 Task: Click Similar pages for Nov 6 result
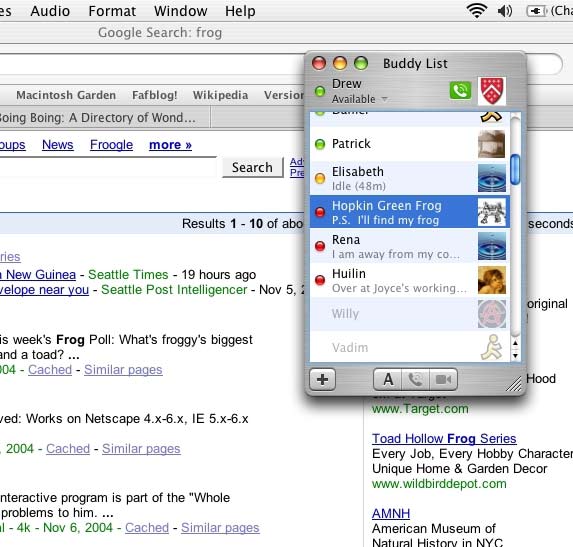click(x=220, y=528)
